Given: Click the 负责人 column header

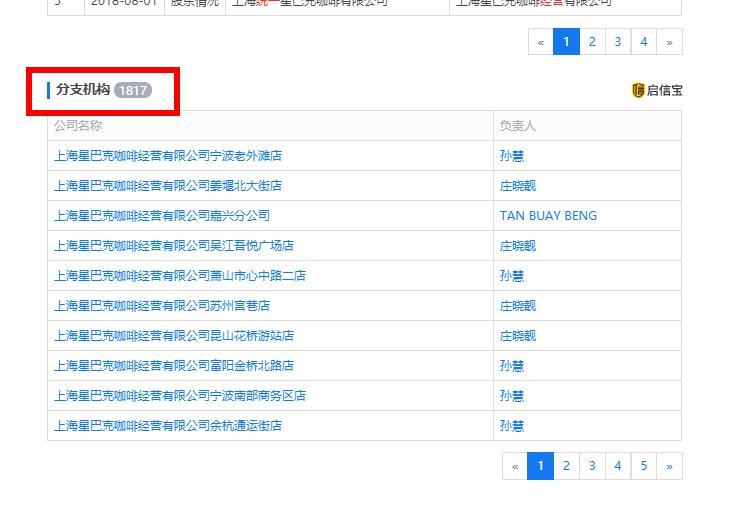Looking at the screenshot, I should pyautogui.click(x=518, y=125).
